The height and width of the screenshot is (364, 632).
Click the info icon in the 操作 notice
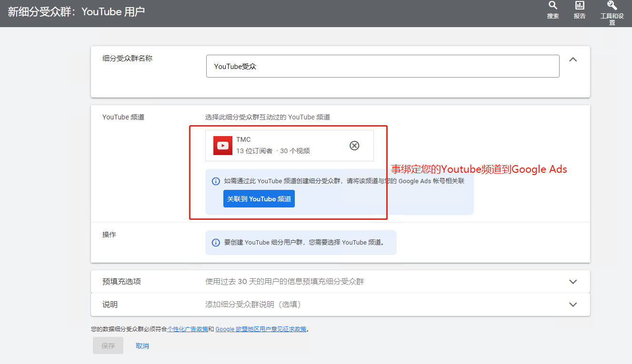click(216, 243)
